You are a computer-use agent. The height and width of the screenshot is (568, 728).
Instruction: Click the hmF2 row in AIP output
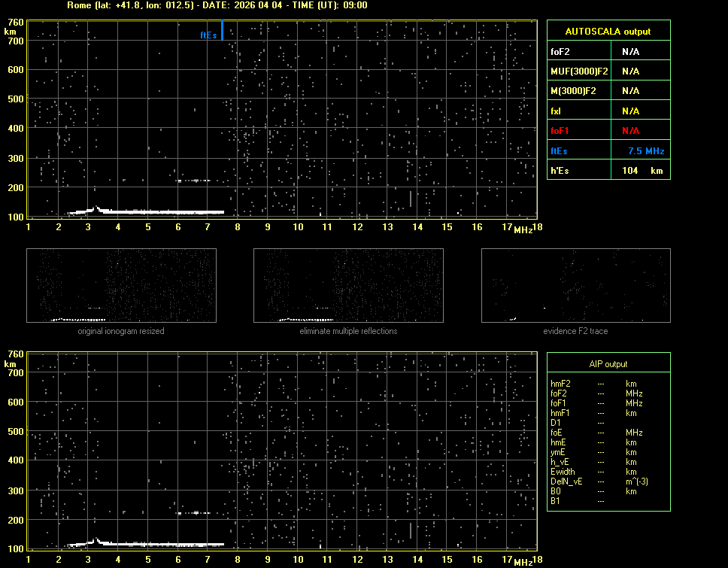pyautogui.click(x=561, y=384)
